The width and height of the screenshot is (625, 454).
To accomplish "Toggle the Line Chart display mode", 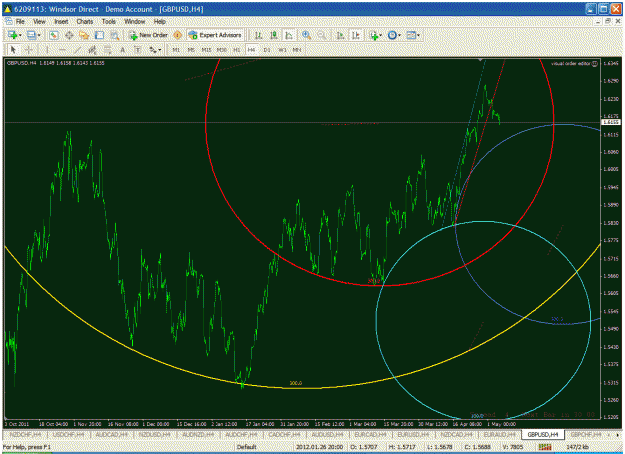I will tap(289, 35).
